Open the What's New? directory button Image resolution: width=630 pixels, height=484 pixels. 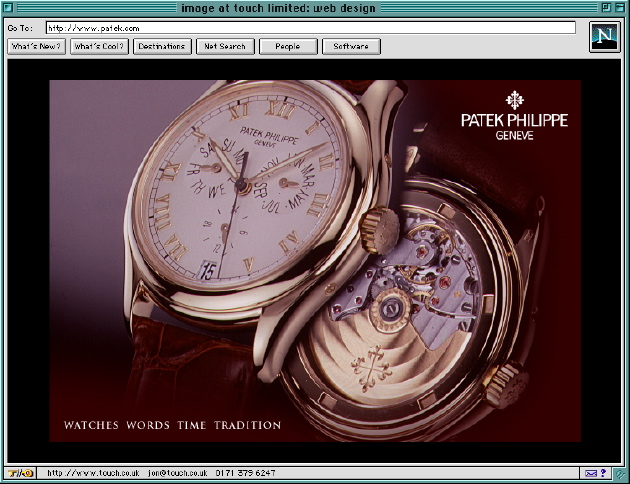[x=36, y=47]
